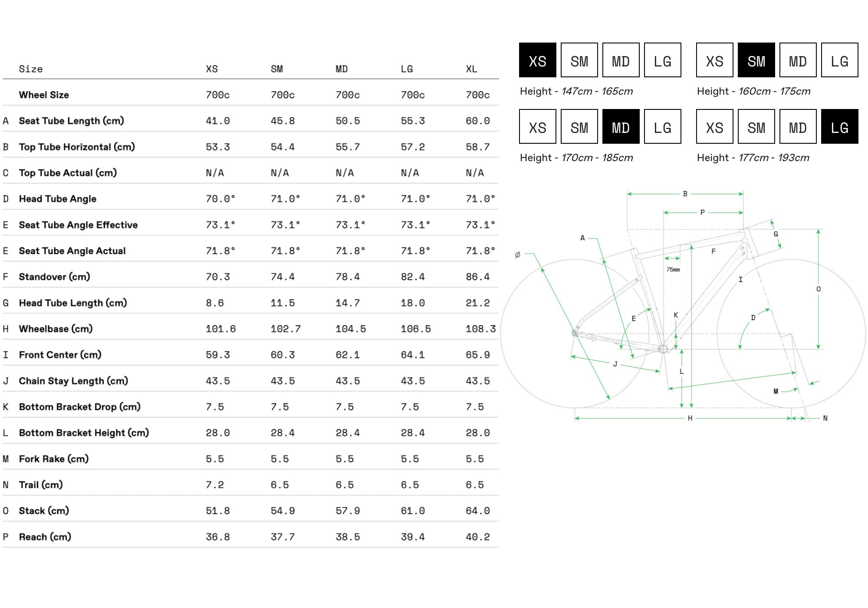Select the highlighted LG size box above Height 177cm - 193cm
868x608 pixels.
tap(839, 127)
